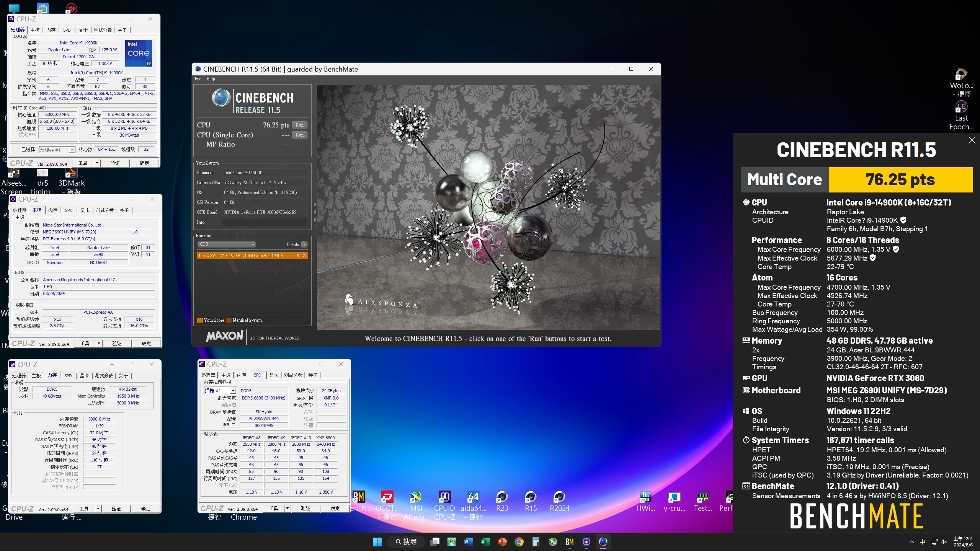
Task: Open the y-cruncher desktop shortcut
Action: pos(674,501)
